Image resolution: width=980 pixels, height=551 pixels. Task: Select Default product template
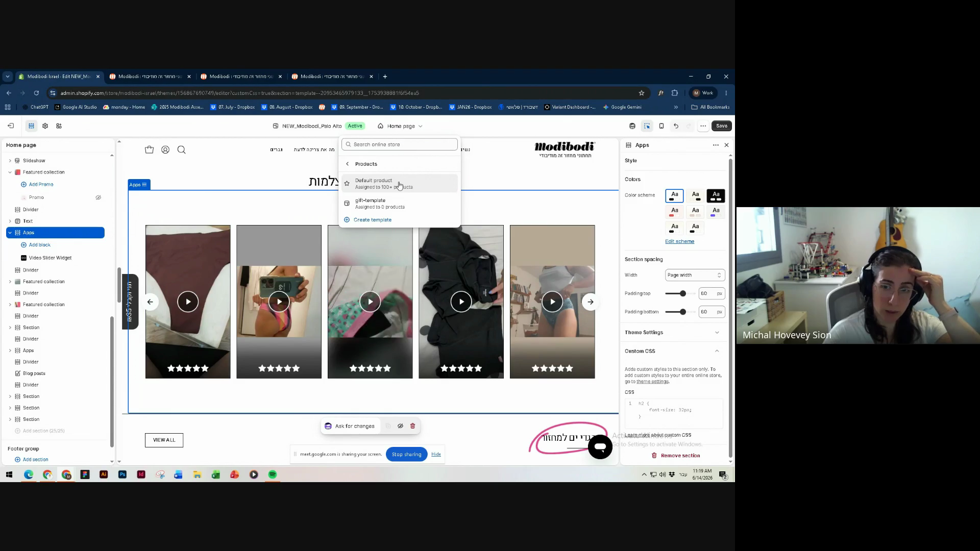click(x=400, y=184)
